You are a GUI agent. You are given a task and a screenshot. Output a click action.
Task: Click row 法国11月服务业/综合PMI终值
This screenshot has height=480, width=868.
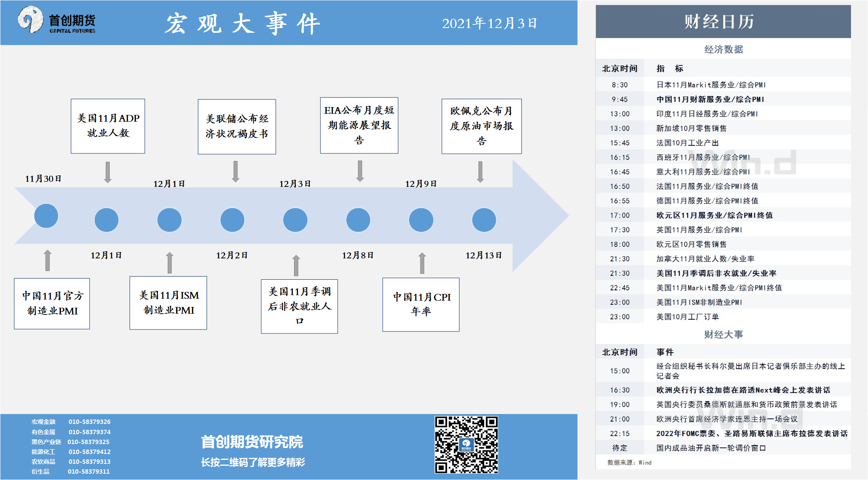723,186
